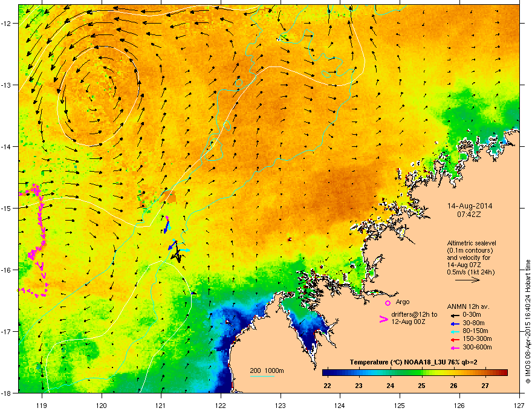The image size is (532, 411).
Task: Click the blue 30-80m arrow legend symbol
Action: tap(455, 323)
